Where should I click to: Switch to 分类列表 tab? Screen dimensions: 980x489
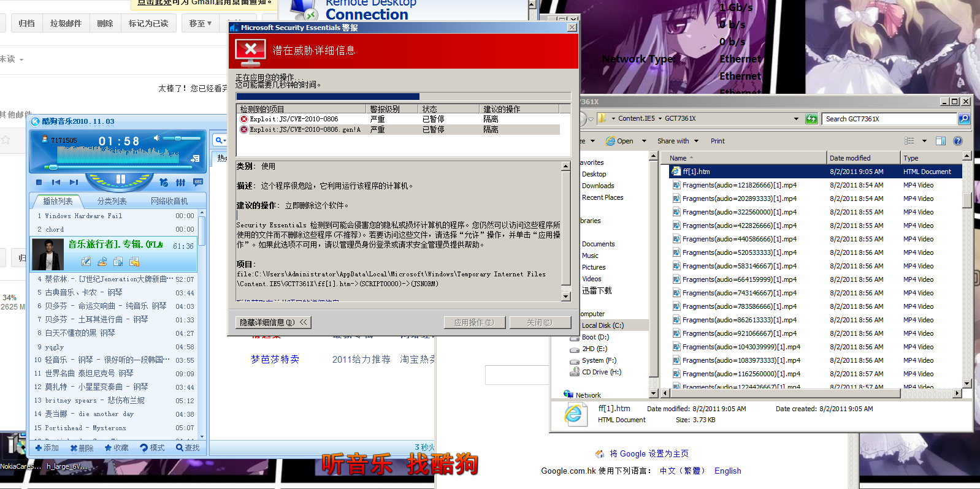click(112, 201)
